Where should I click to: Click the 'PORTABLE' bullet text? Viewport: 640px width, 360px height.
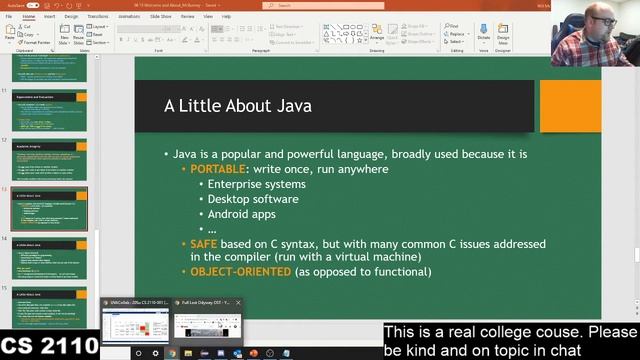(x=218, y=169)
